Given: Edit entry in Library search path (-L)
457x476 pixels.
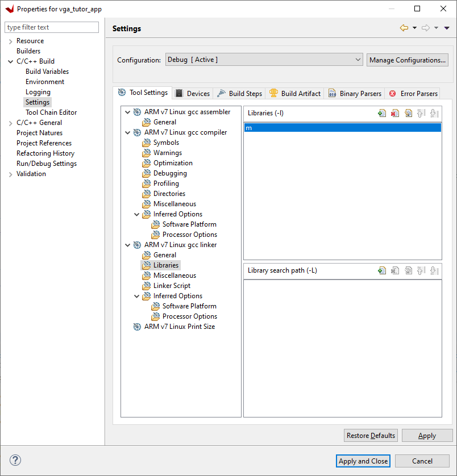Looking at the screenshot, I should tap(408, 270).
